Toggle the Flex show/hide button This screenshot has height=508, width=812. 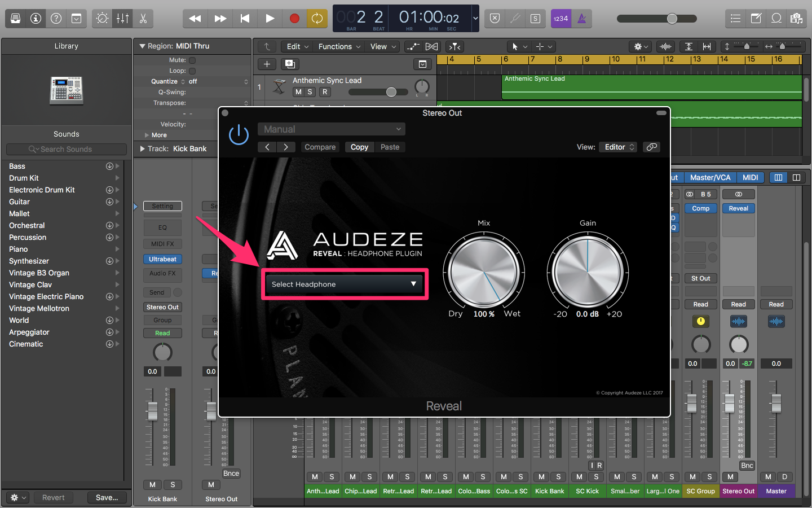[x=431, y=46]
